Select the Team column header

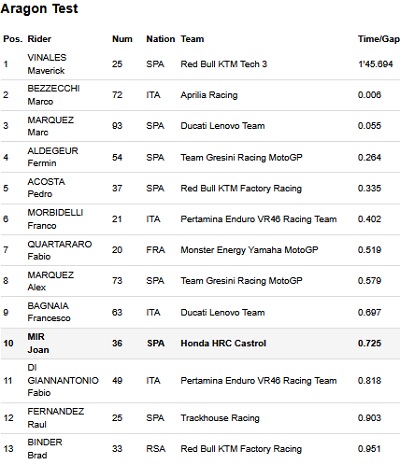pos(192,39)
